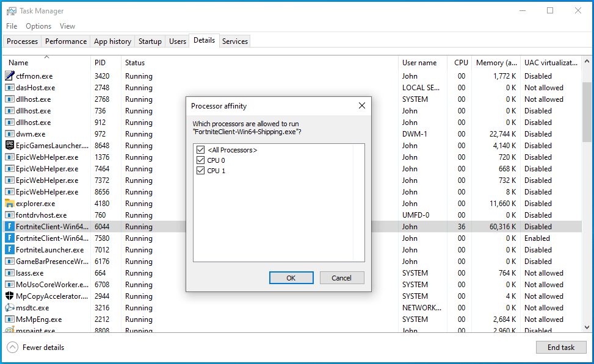Click the explorer.exe folder icon
Screen dimensions: 594x364
(x=10, y=204)
